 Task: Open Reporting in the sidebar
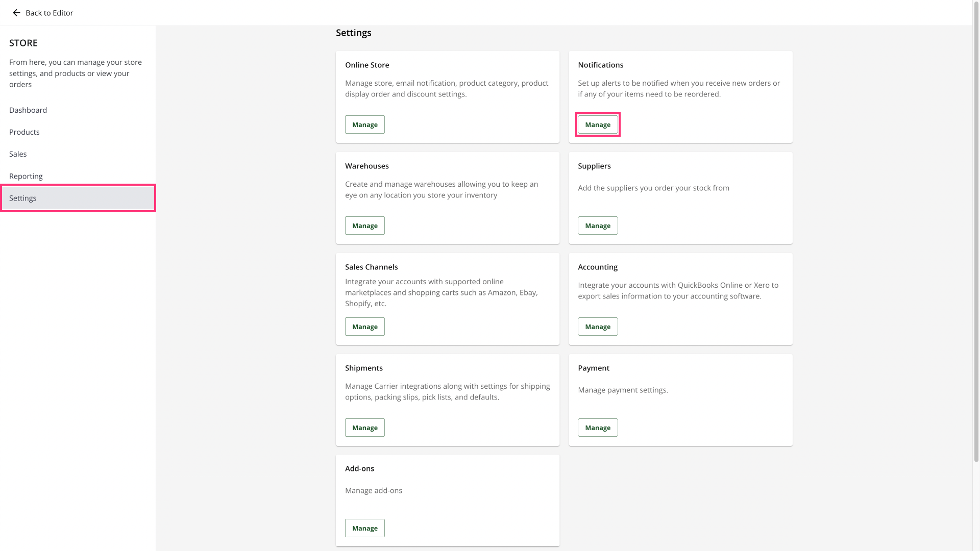pos(26,176)
